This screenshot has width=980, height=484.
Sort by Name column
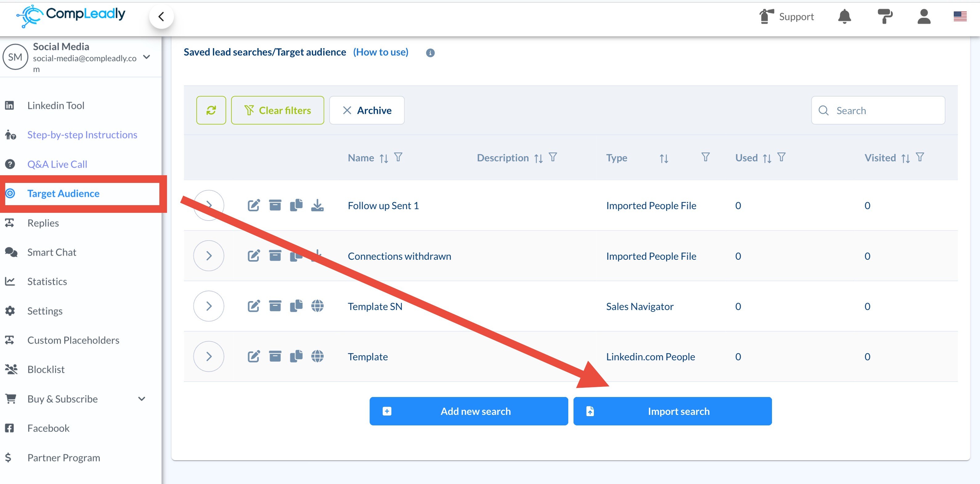coord(384,158)
